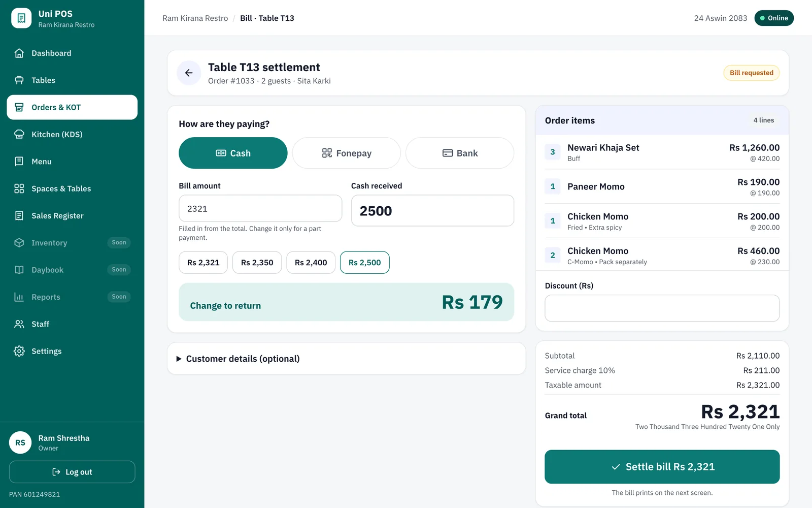
Task: Click the Ram Kirana Restro breadcrumb
Action: click(x=195, y=18)
